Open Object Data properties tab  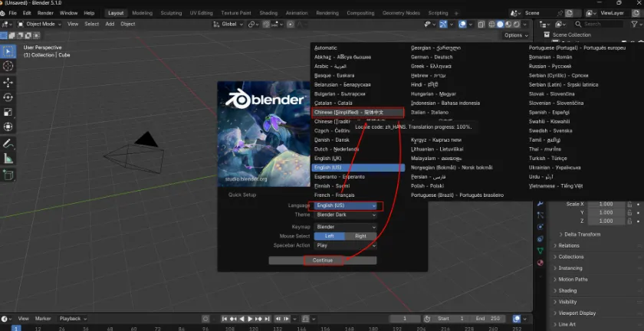point(540,251)
